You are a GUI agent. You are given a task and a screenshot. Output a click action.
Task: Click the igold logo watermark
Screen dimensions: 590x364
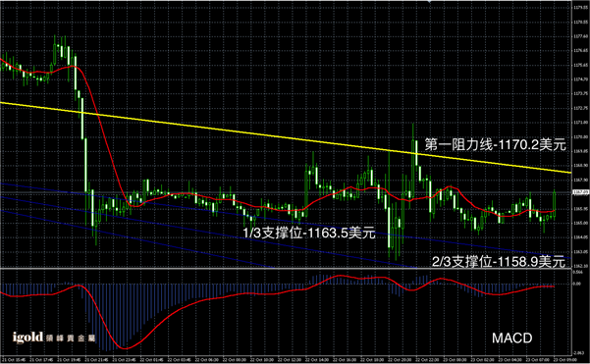(x=27, y=338)
